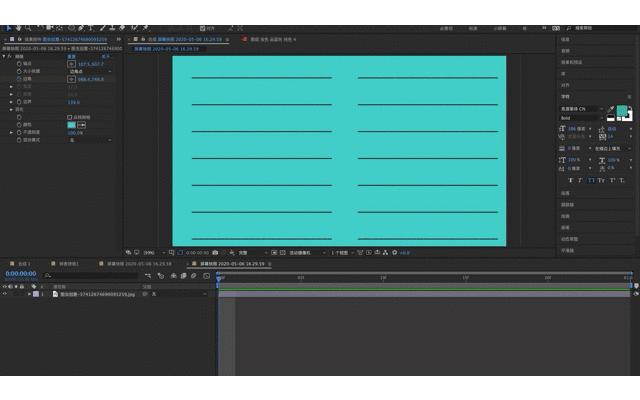Image resolution: width=640 pixels, height=400 pixels.
Task: Open the Effects & Presets panel tab
Action: (571, 62)
